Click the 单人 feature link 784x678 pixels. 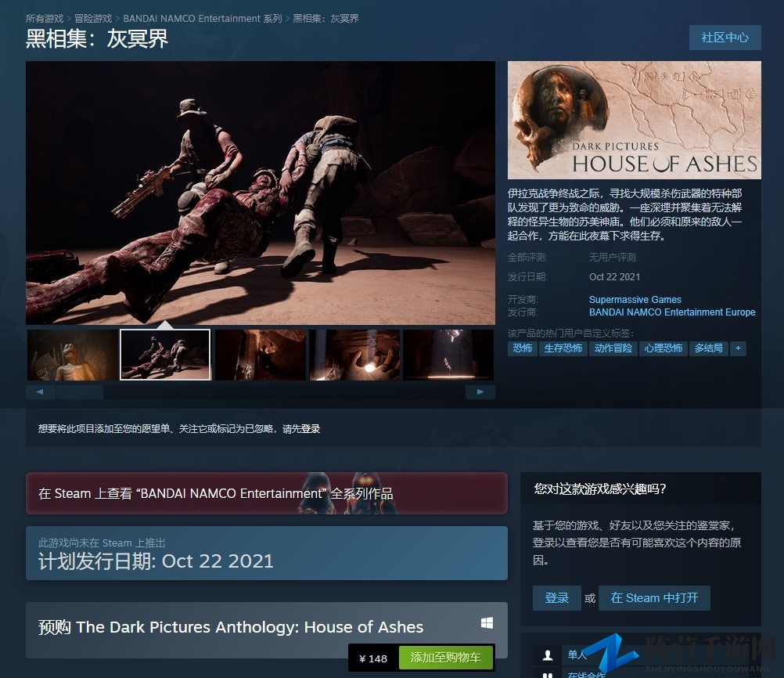pyautogui.click(x=577, y=655)
